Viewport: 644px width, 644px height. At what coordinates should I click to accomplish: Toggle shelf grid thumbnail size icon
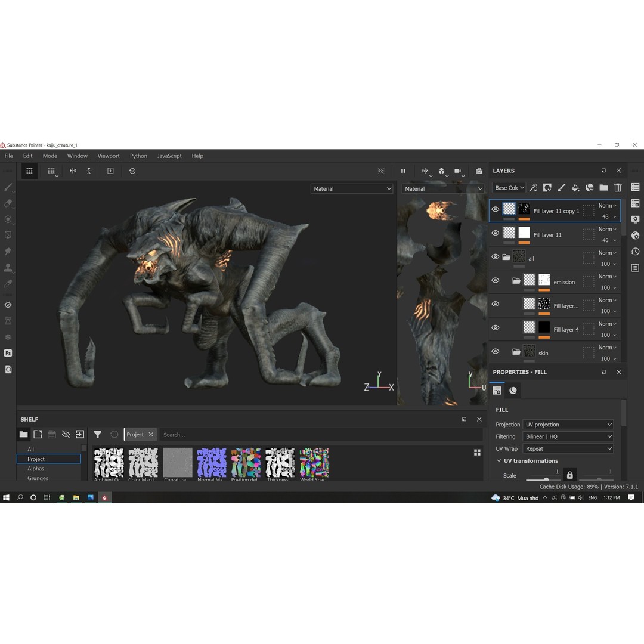pos(477,453)
